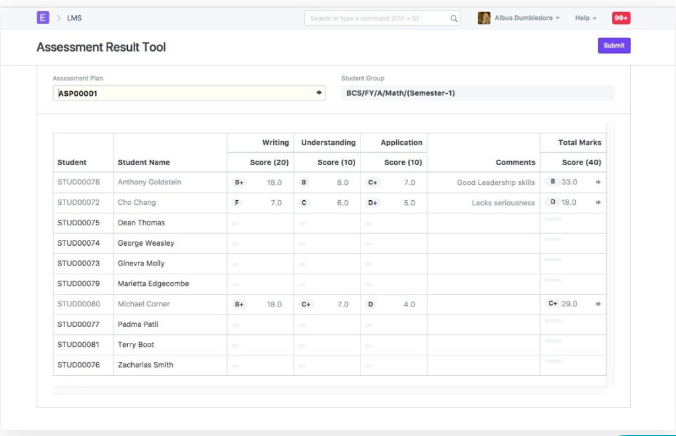
Task: Click the name Cho Chang
Action: [x=137, y=202]
